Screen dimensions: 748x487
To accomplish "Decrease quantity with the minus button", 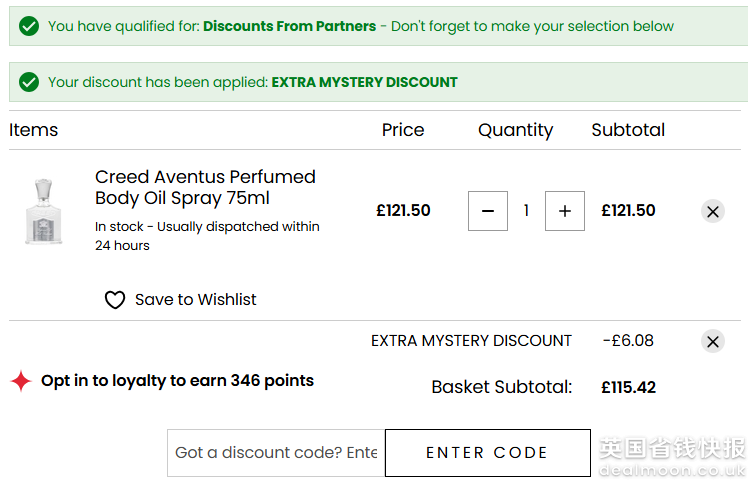I will point(488,211).
